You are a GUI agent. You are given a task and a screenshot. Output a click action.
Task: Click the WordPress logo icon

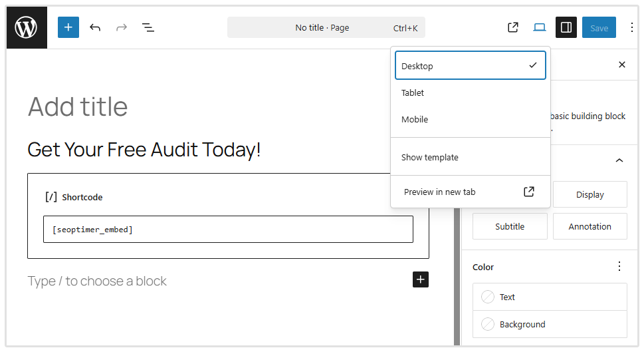pos(27,27)
